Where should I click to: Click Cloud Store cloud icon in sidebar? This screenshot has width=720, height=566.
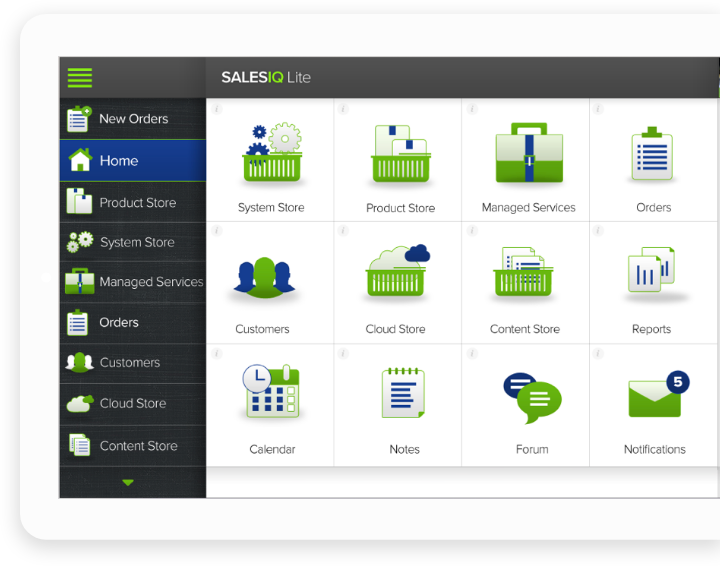pos(80,403)
